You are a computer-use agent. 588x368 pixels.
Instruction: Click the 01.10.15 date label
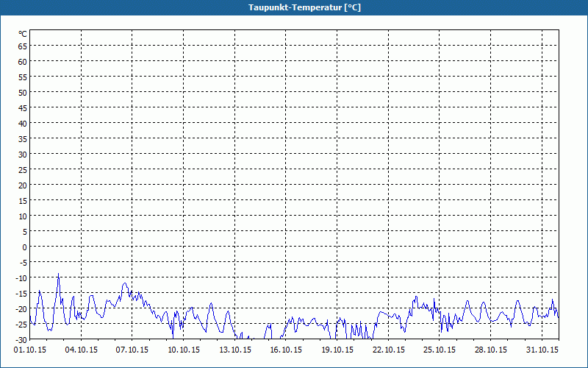[30, 350]
